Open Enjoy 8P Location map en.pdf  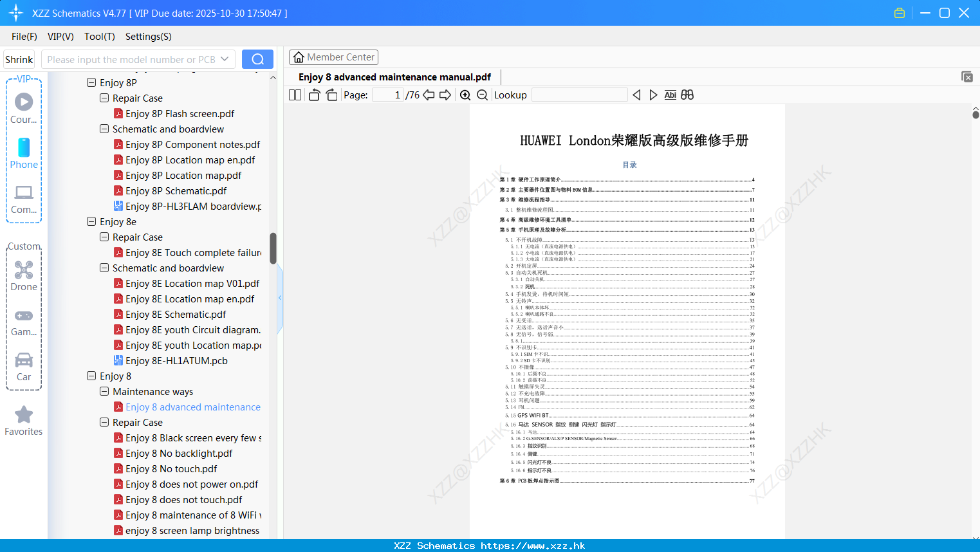184,160
